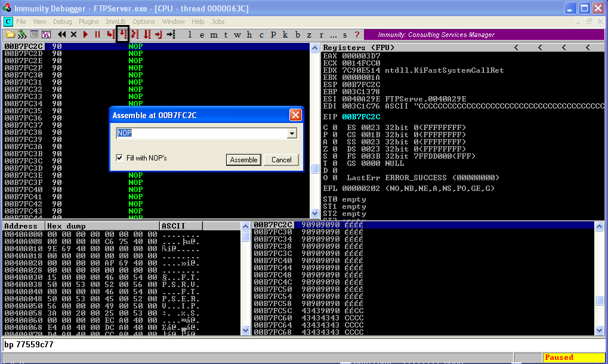Image resolution: width=608 pixels, height=364 pixels.
Task: Click the 'z' toolbar button
Action: [309, 35]
